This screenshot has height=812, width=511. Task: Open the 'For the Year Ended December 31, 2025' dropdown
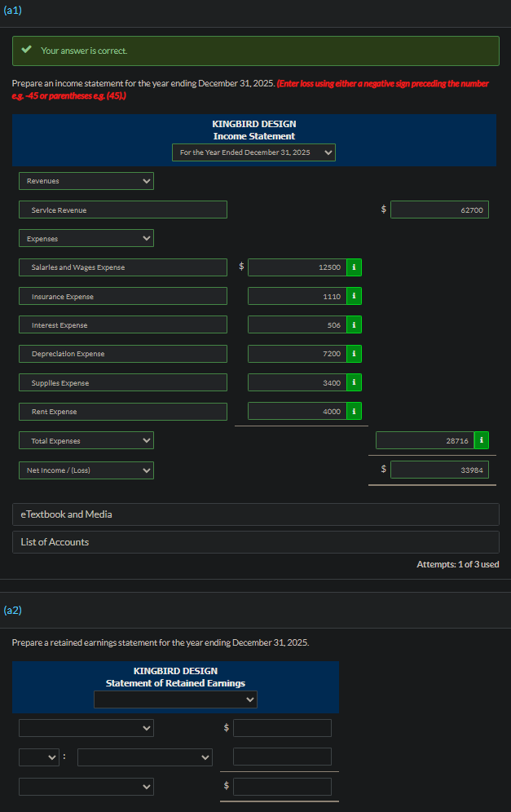click(x=253, y=152)
